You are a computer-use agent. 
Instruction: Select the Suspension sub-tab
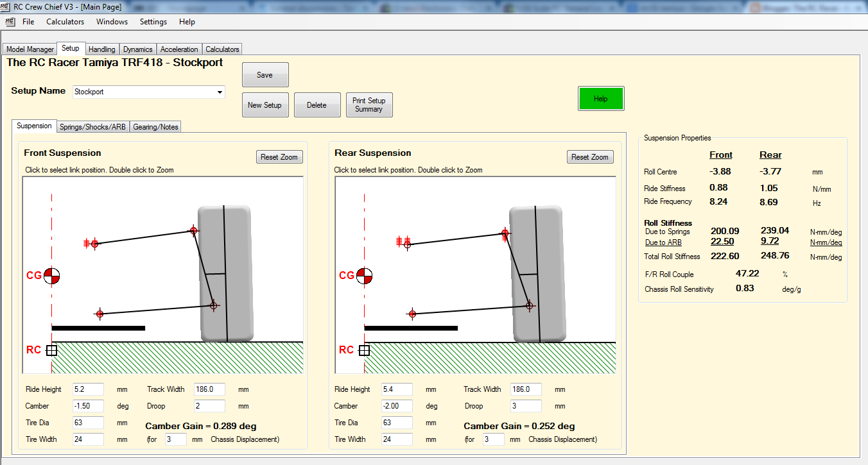point(34,126)
